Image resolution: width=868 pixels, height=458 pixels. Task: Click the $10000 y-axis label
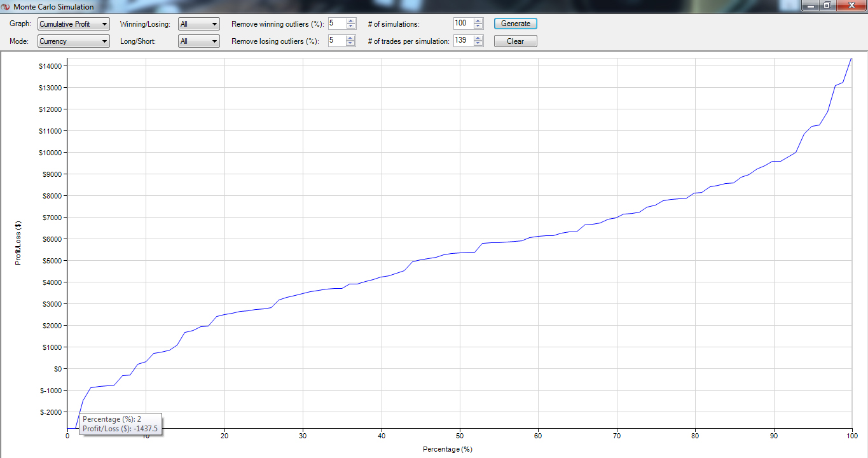point(50,153)
